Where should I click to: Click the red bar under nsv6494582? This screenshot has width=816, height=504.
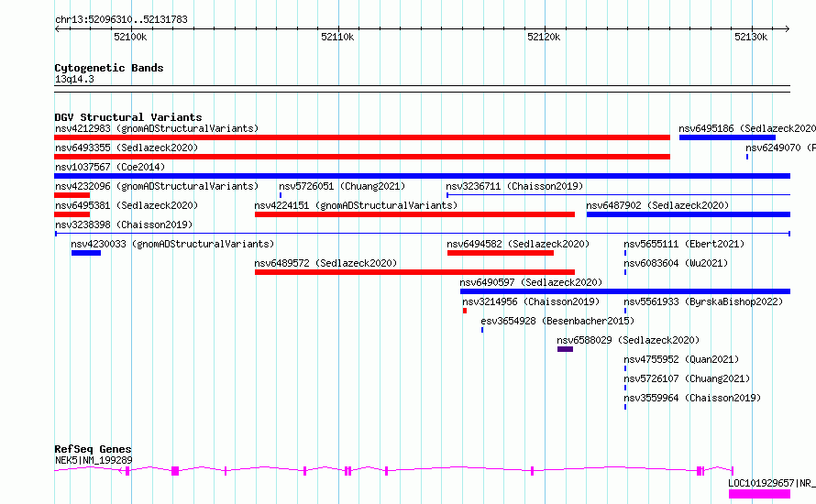pyautogui.click(x=500, y=253)
